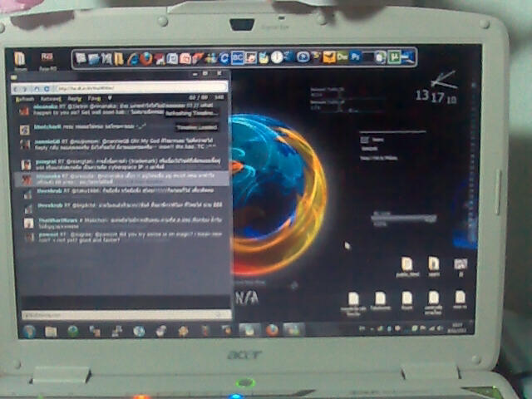Image resolution: width=532 pixels, height=399 pixels.
Task: Click Reply in the Twitter client menu
Action: (x=75, y=99)
